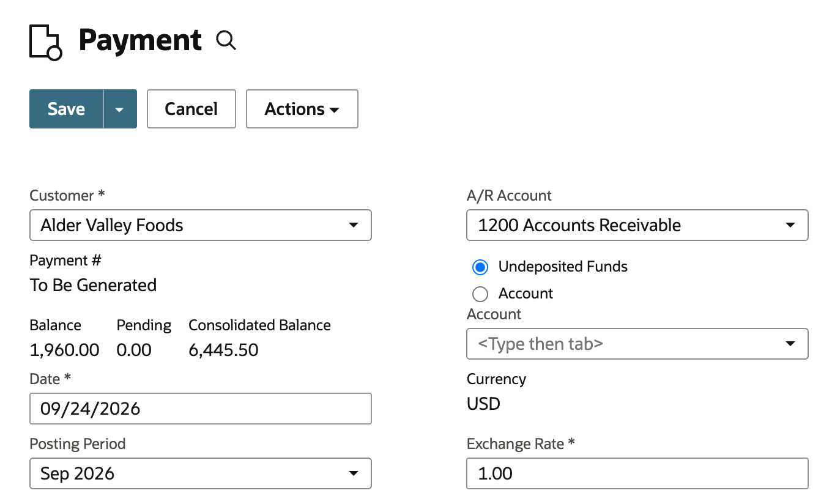Click the Payment record type icon

[x=46, y=42]
